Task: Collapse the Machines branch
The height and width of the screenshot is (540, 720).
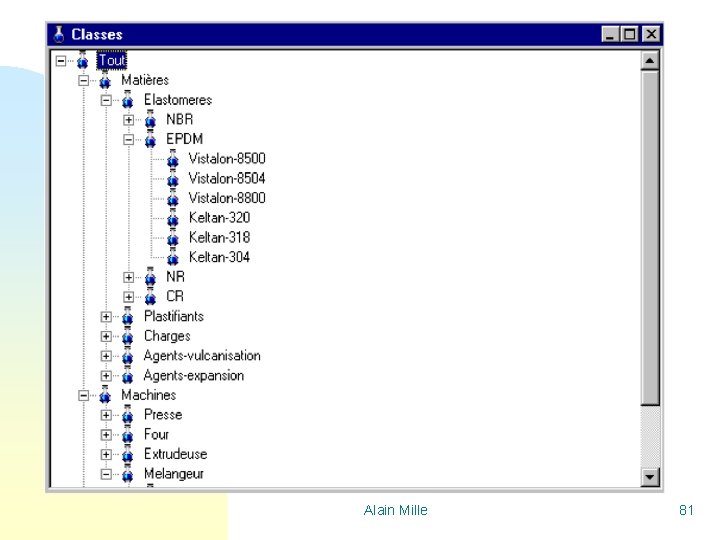Action: [x=83, y=395]
